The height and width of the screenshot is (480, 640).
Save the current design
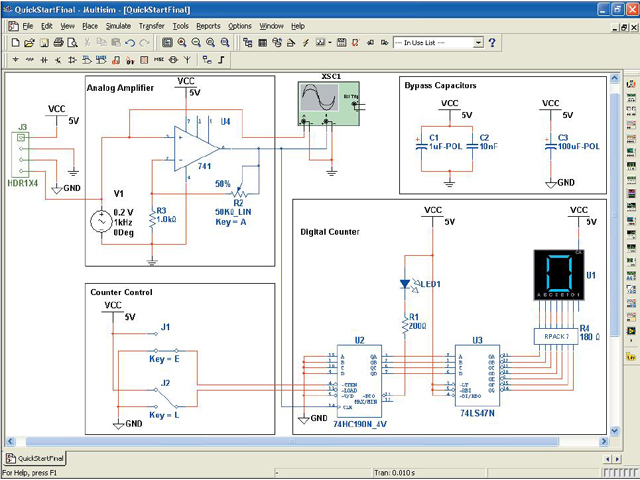click(x=44, y=42)
